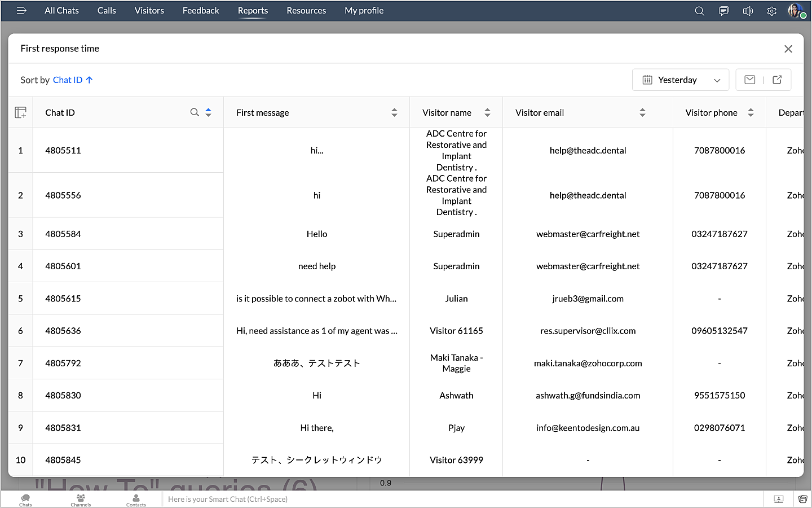Select Chat ID 4805556

point(63,195)
